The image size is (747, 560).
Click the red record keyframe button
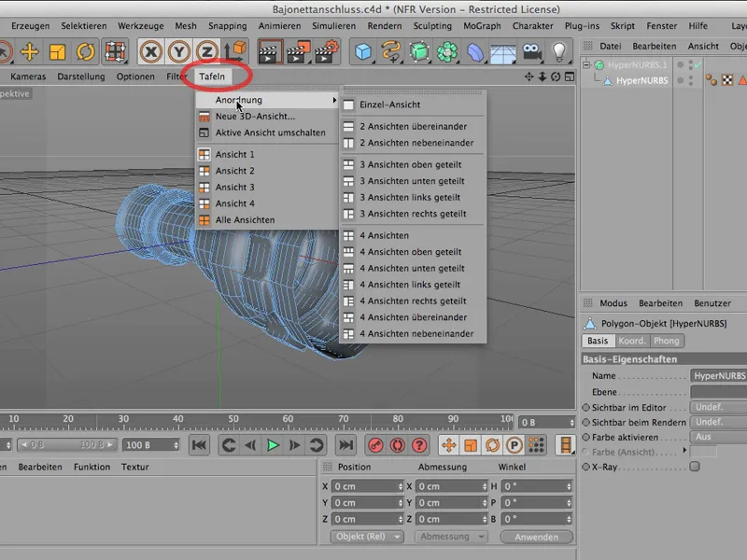tap(375, 445)
